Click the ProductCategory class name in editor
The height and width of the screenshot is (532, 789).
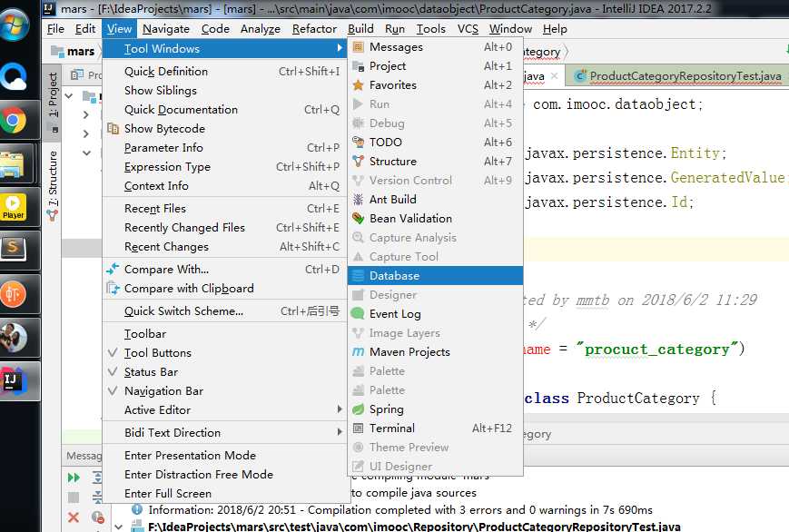(x=638, y=399)
